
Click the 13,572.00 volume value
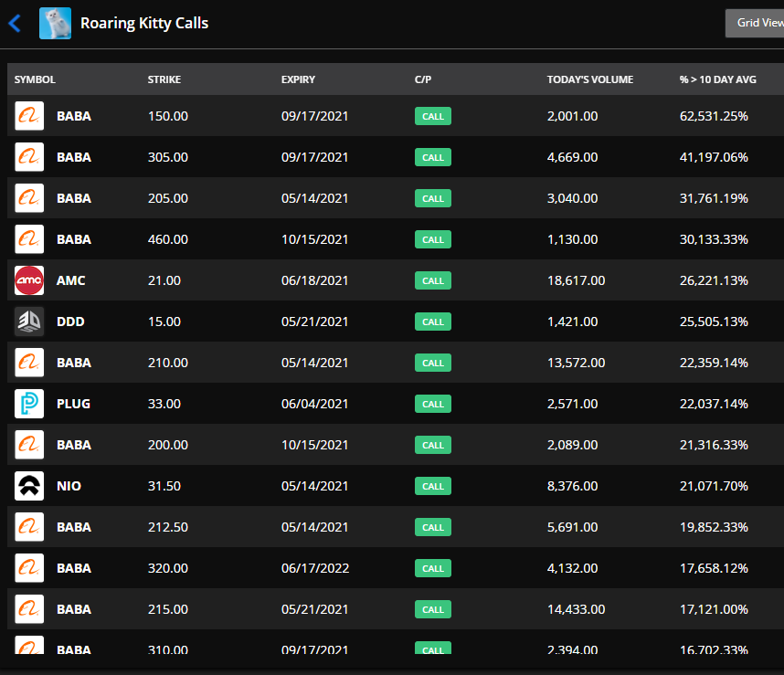coord(576,363)
